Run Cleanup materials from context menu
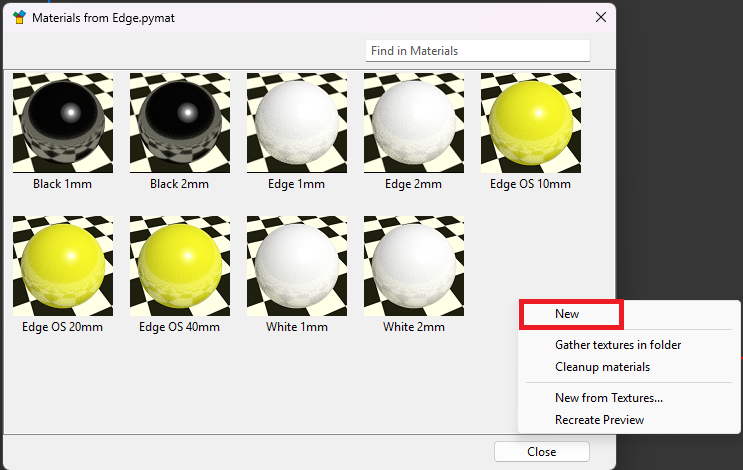This screenshot has height=470, width=743. (x=602, y=367)
